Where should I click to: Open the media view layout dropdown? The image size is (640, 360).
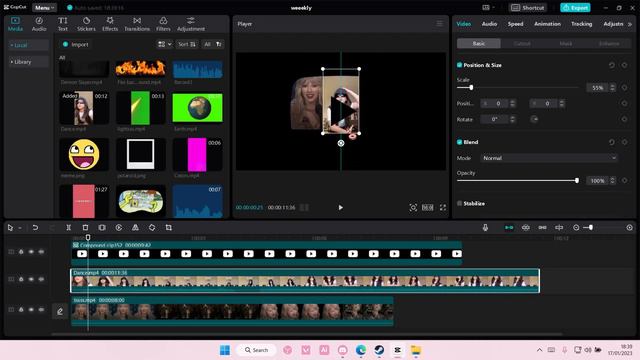pos(164,44)
